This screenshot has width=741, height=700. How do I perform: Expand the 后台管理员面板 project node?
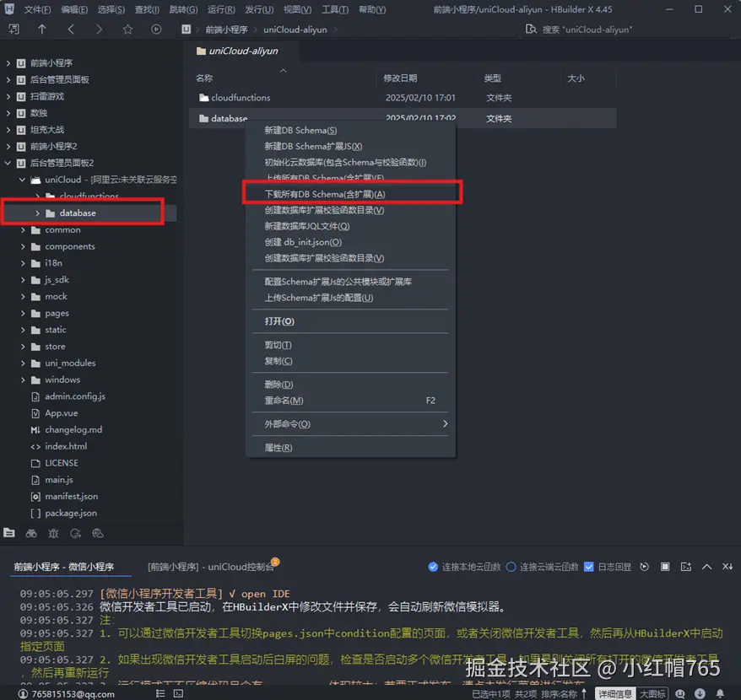click(8, 80)
